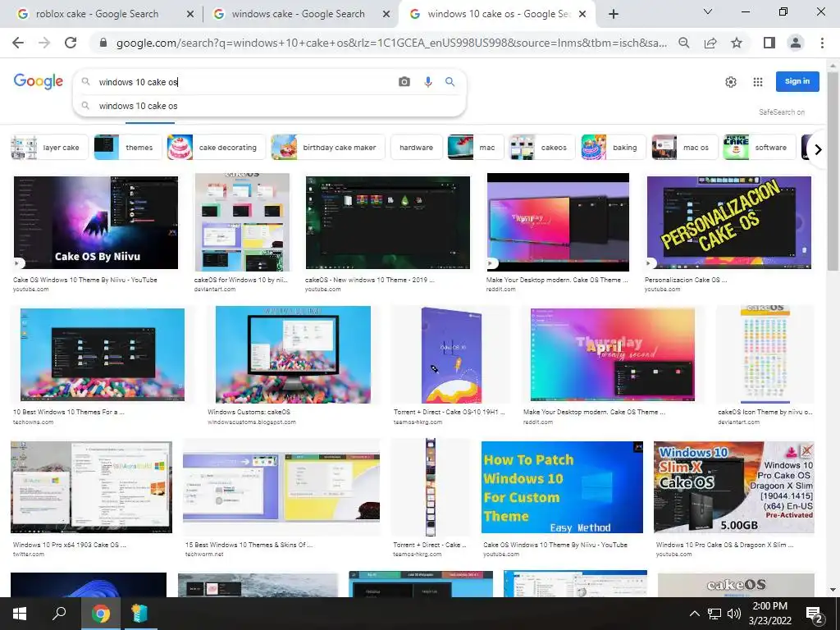
Task: Click the forward navigation arrow
Action: pos(44,43)
